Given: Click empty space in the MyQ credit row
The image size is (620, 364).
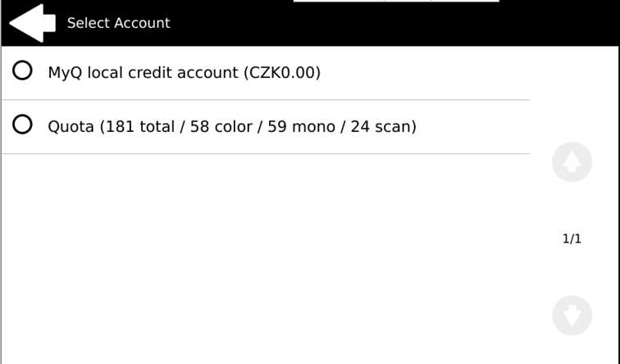Looking at the screenshot, I should 426,73.
